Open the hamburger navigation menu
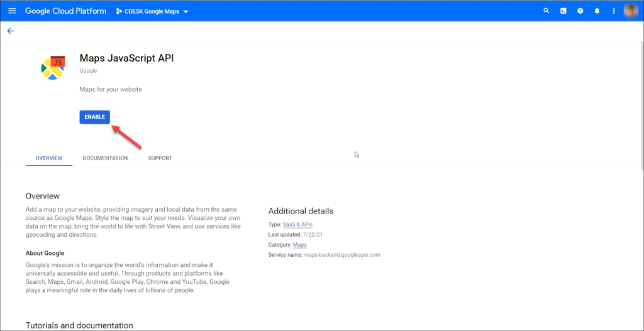 tap(12, 11)
